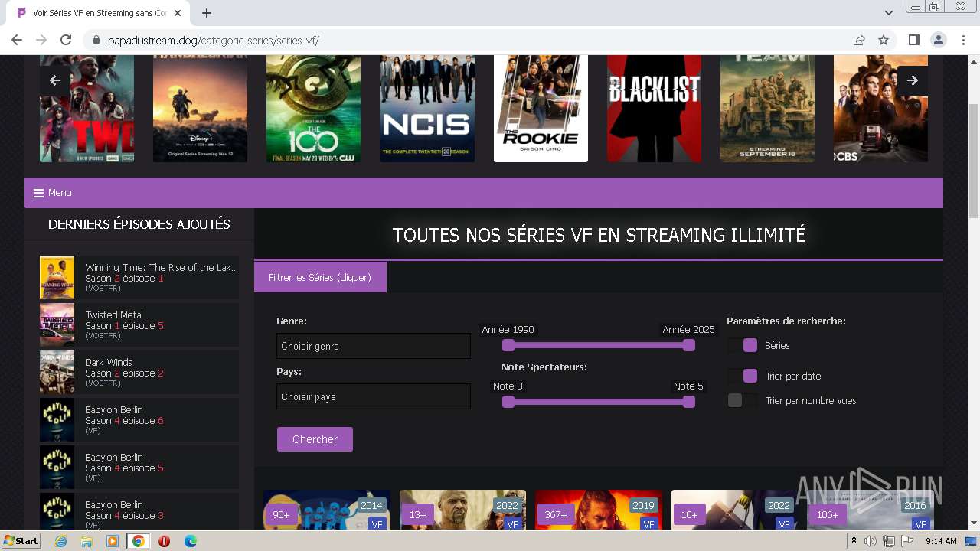This screenshot has width=980, height=551.
Task: Open series card labeled 10+
Action: click(x=734, y=510)
